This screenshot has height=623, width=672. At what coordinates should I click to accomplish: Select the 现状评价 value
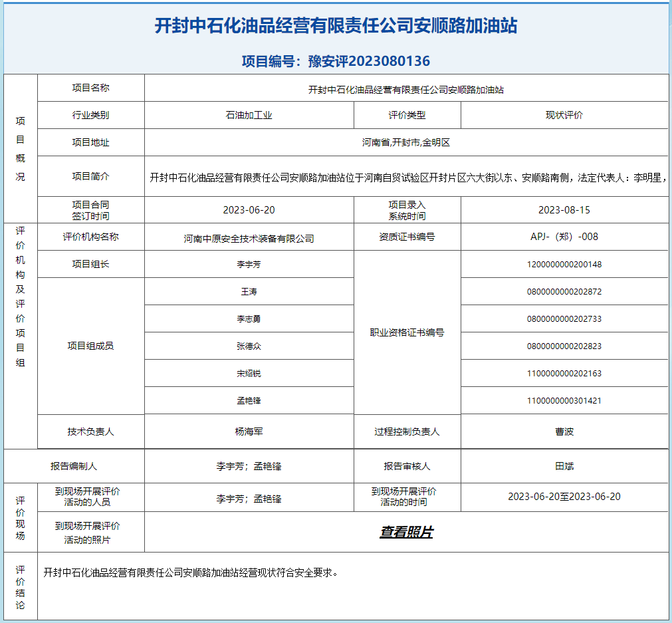coord(564,115)
